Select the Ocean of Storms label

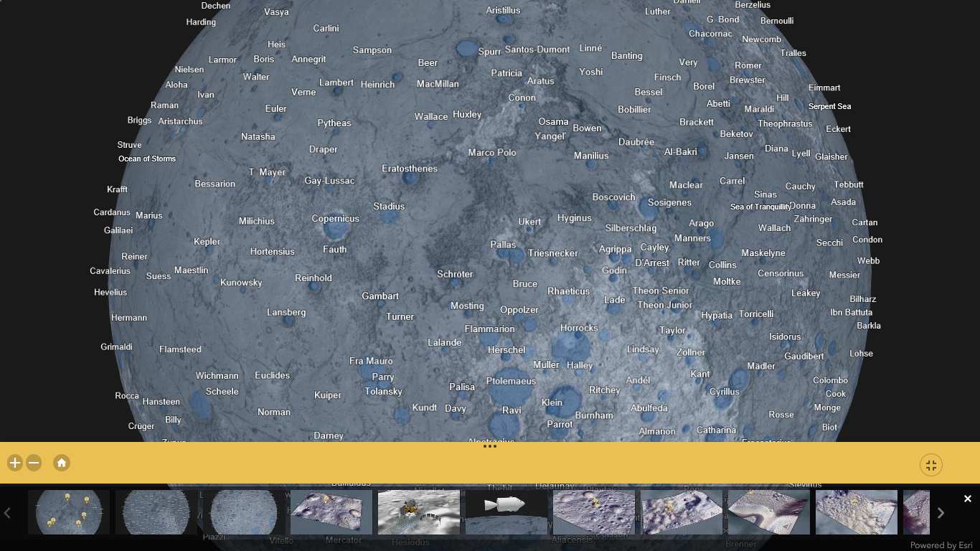[x=147, y=159]
